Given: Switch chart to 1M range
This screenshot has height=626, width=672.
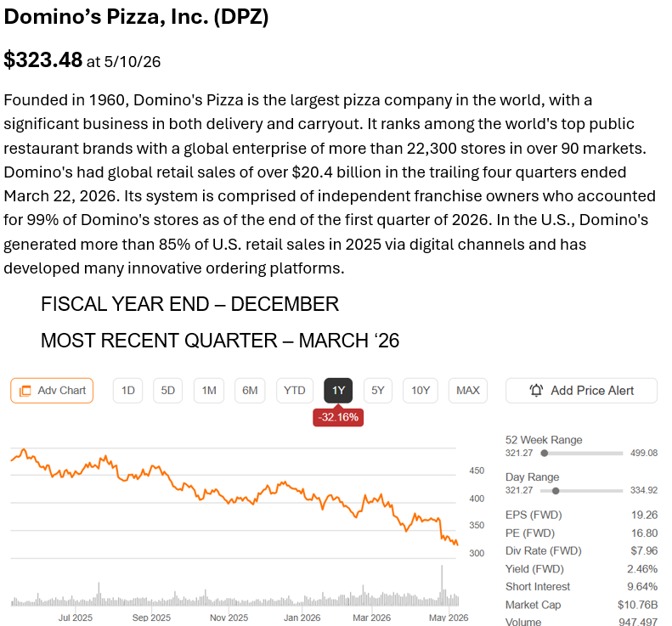Looking at the screenshot, I should point(209,391).
